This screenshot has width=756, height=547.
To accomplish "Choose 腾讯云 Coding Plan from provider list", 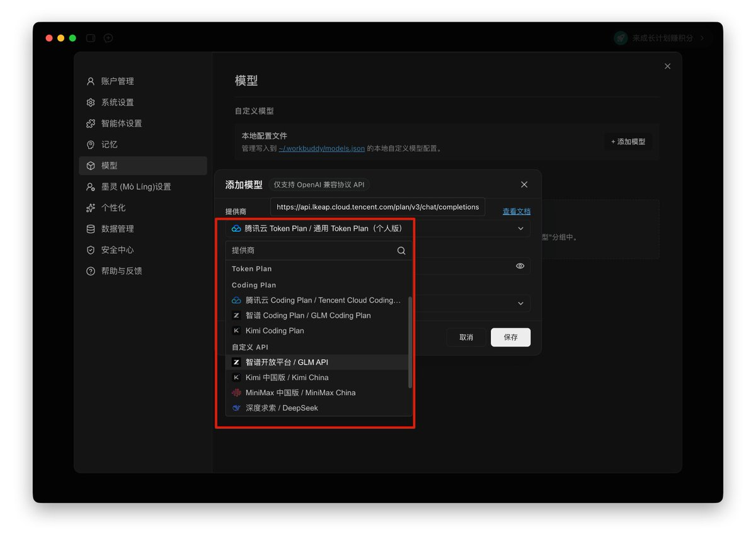I will [318, 301].
